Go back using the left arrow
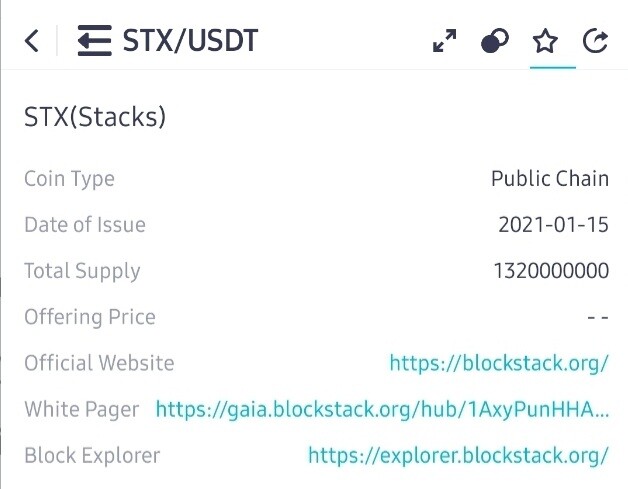Screen dimensions: 628x489 tap(32, 40)
